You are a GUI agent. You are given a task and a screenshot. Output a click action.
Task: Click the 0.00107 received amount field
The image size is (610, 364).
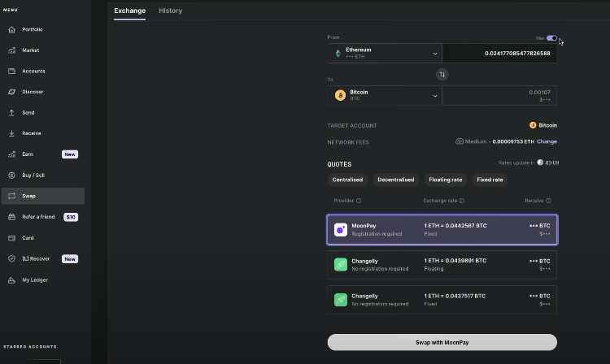499,95
